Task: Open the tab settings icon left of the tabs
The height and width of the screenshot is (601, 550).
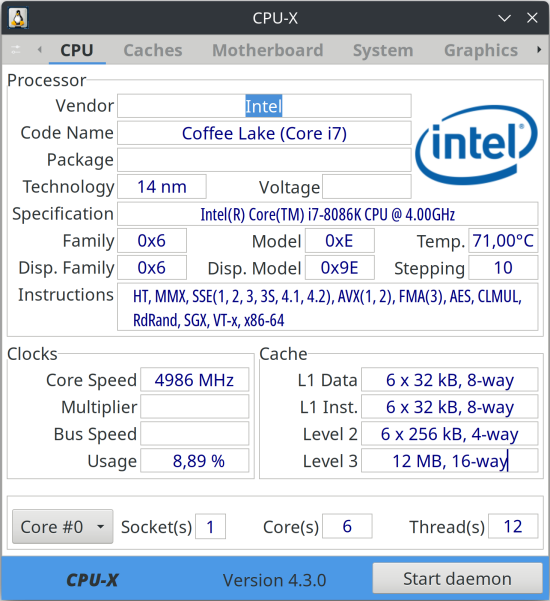Action: click(16, 49)
